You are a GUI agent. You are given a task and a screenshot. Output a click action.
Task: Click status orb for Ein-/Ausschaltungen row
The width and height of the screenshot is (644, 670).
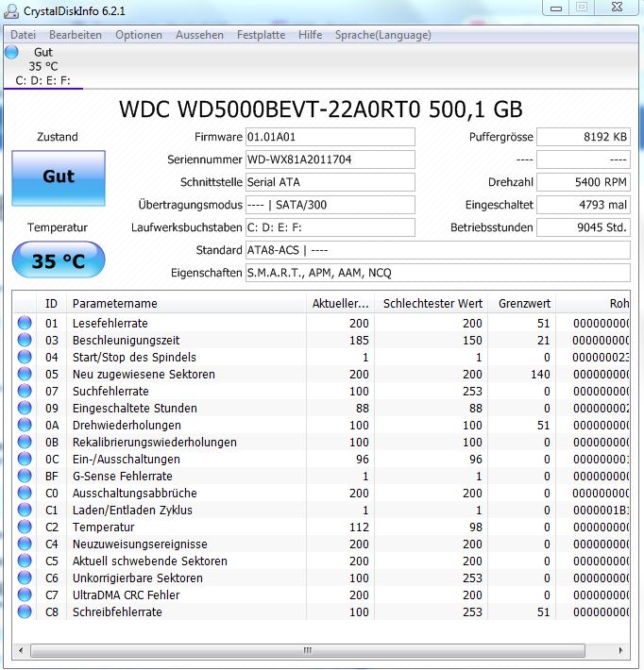tap(25, 459)
